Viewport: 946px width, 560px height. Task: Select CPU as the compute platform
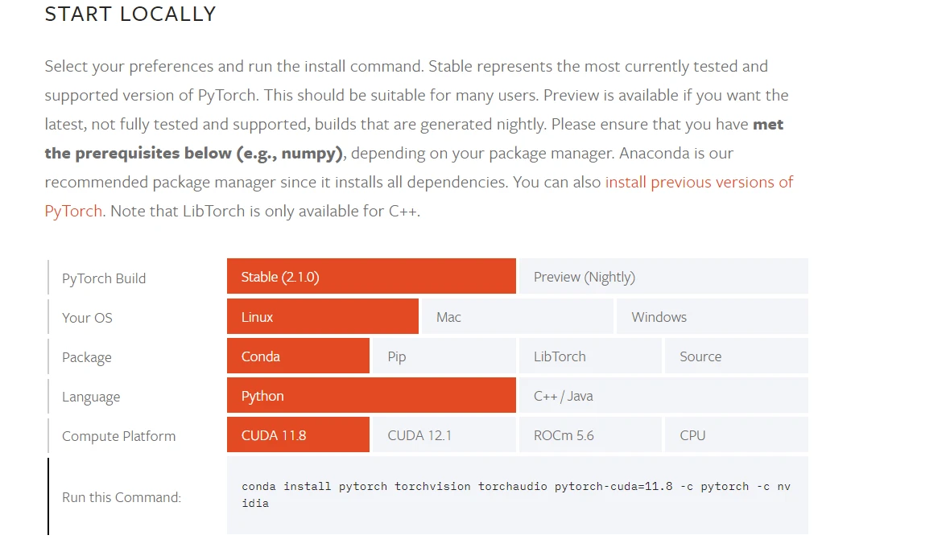735,435
